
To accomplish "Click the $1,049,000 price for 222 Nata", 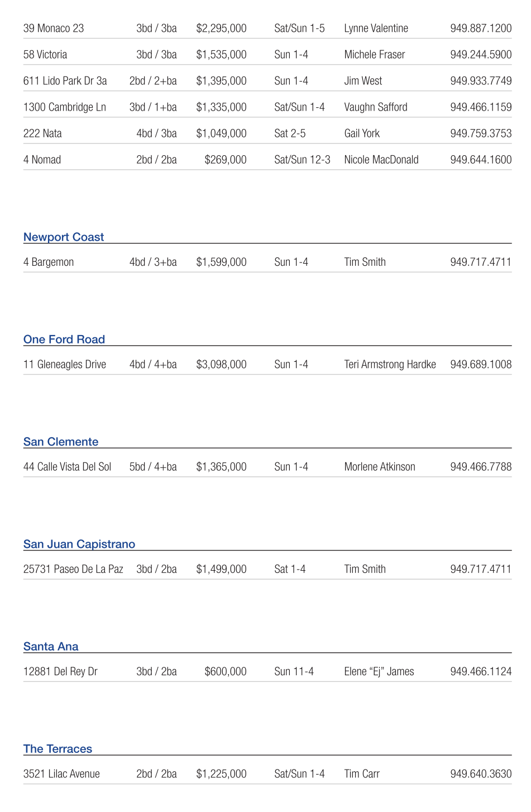I will tap(221, 133).
